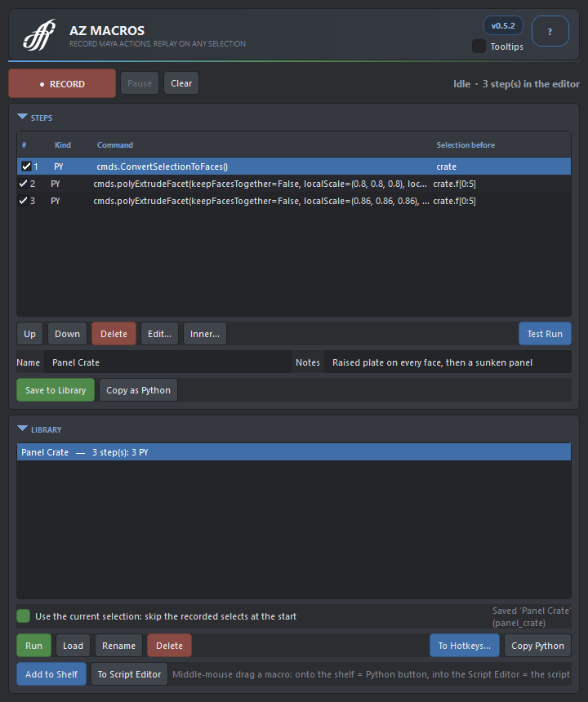This screenshot has height=702, width=588.
Task: Click the Pause button
Action: (x=140, y=83)
